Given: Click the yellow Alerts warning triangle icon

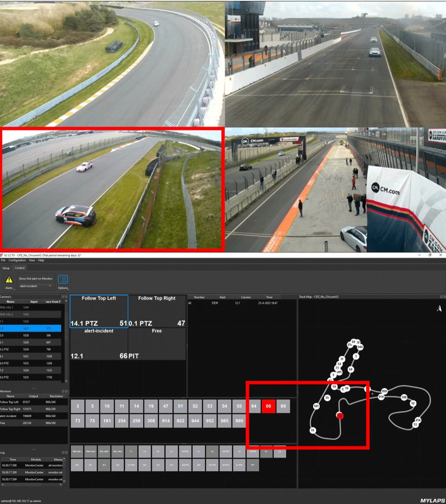Looking at the screenshot, I should click(x=9, y=280).
